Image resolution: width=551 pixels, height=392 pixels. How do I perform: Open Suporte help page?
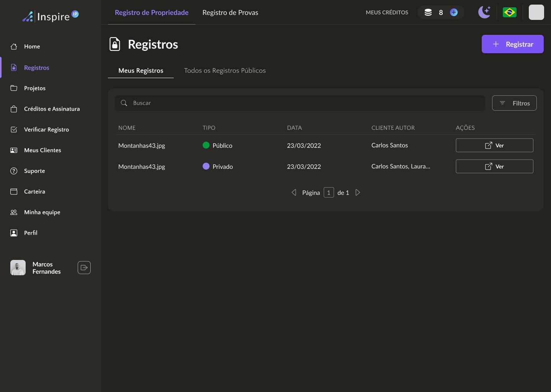point(34,171)
